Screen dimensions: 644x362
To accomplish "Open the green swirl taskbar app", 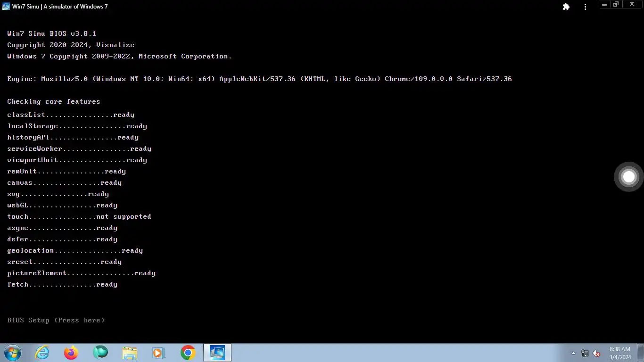I will tap(100, 352).
